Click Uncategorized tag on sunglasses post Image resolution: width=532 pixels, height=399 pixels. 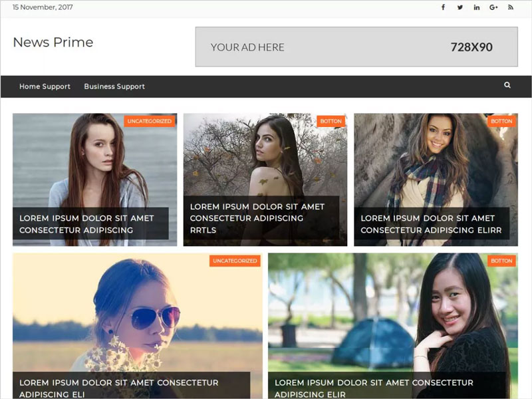235,261
